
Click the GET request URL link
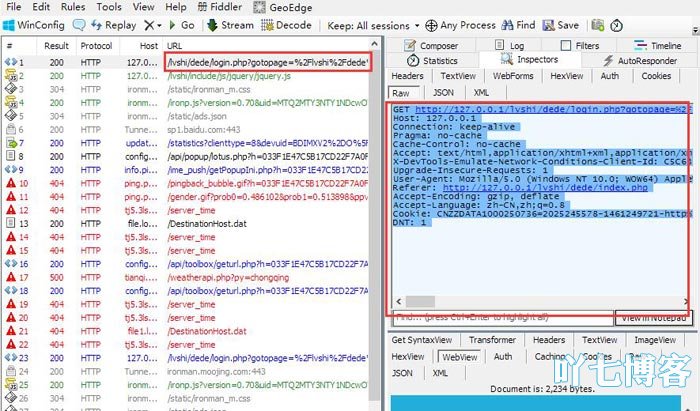554,109
